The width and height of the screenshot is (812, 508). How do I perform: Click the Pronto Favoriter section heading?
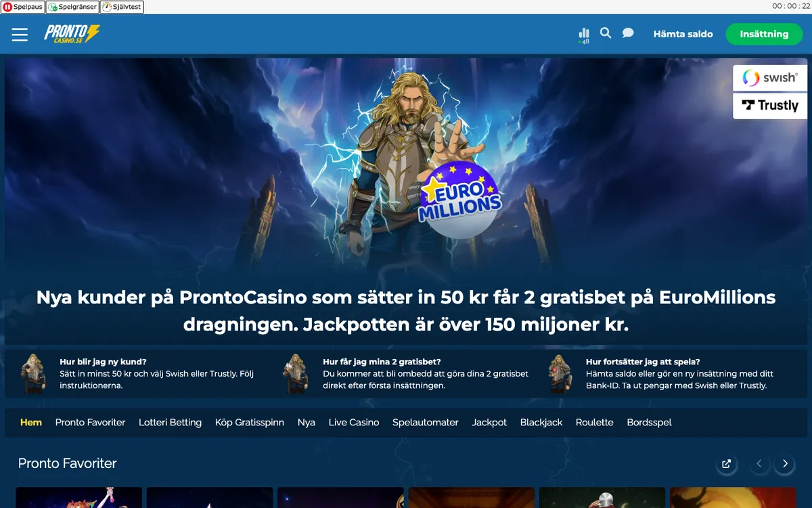coord(68,463)
